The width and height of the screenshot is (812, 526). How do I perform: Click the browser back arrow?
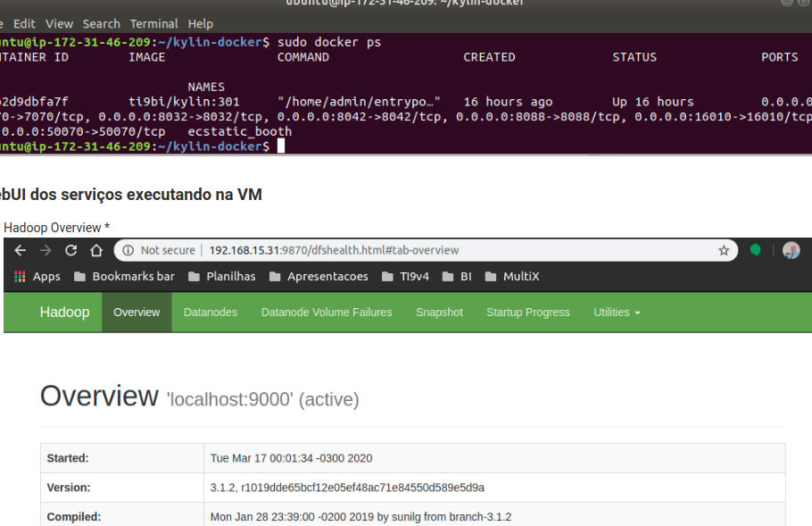[21, 250]
